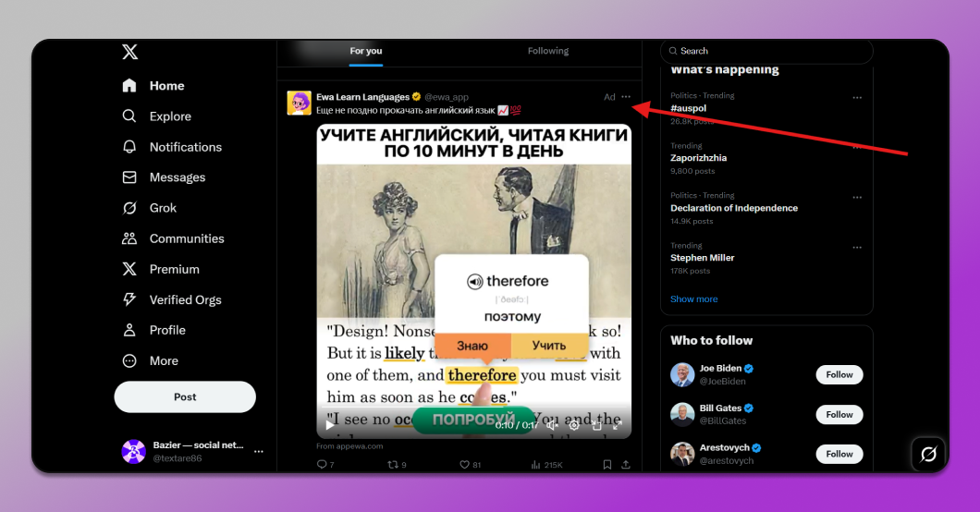980x512 pixels.
Task: Click the Messages envelope icon
Action: click(129, 177)
